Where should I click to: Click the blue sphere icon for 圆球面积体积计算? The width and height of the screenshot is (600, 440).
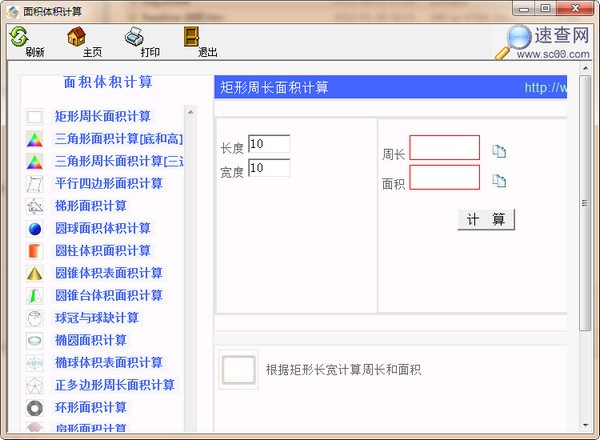[x=35, y=229]
